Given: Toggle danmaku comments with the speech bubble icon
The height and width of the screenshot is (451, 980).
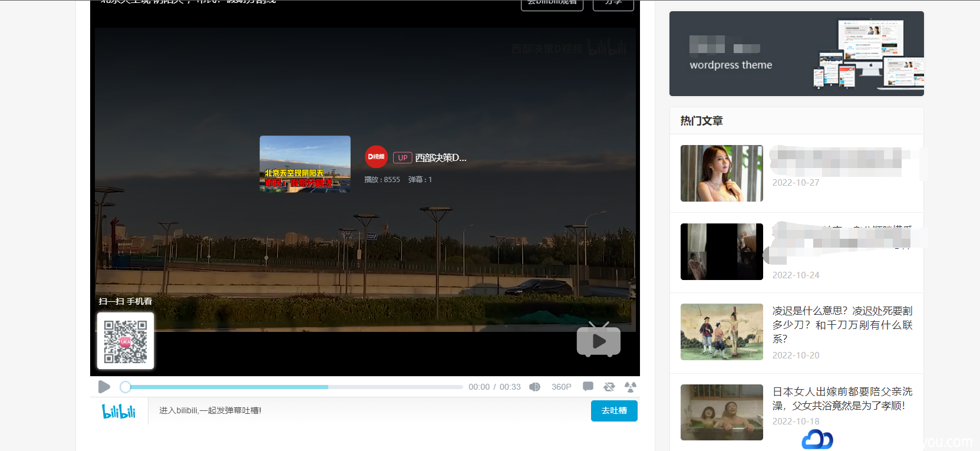Looking at the screenshot, I should click(x=588, y=387).
